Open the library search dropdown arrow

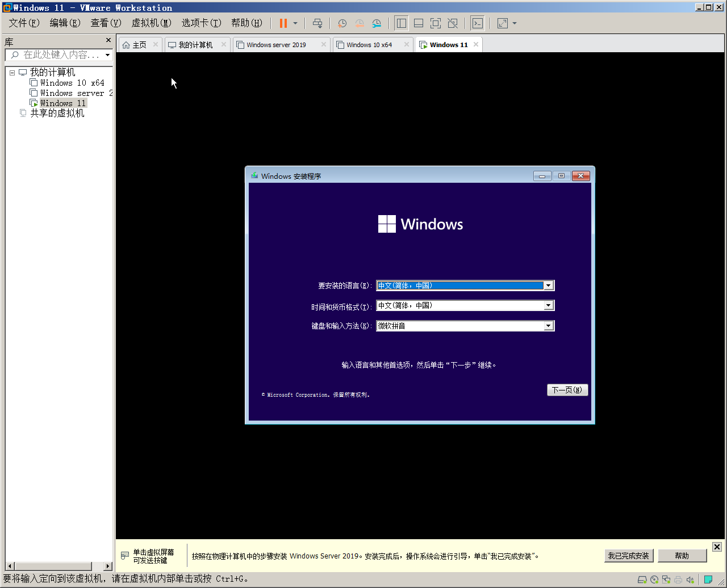tap(108, 55)
